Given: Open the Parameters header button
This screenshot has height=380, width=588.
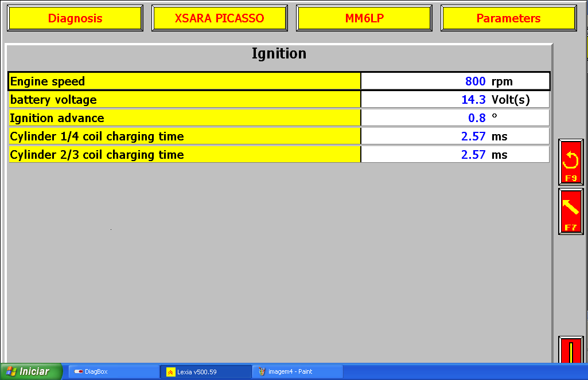Looking at the screenshot, I should pyautogui.click(x=508, y=18).
